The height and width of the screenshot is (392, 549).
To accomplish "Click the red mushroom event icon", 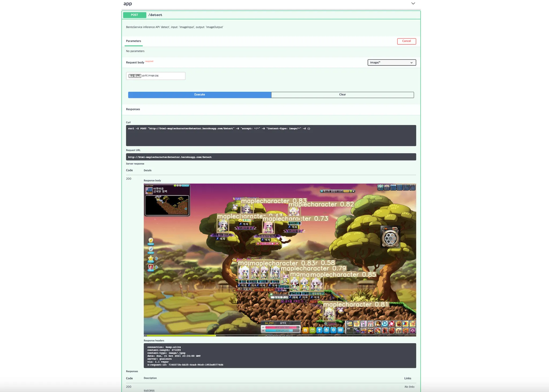I will (151, 267).
